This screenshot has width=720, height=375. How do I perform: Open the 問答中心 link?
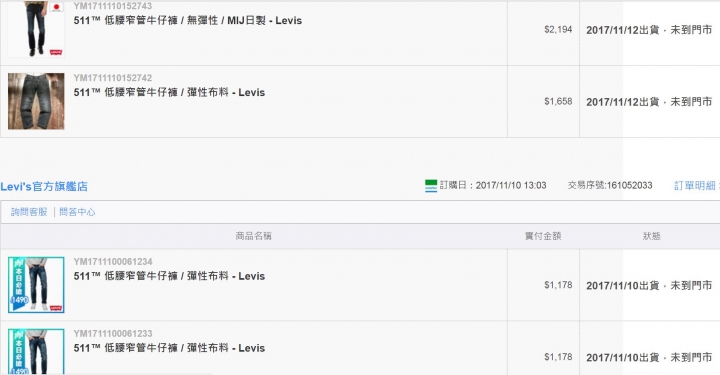coord(77,212)
